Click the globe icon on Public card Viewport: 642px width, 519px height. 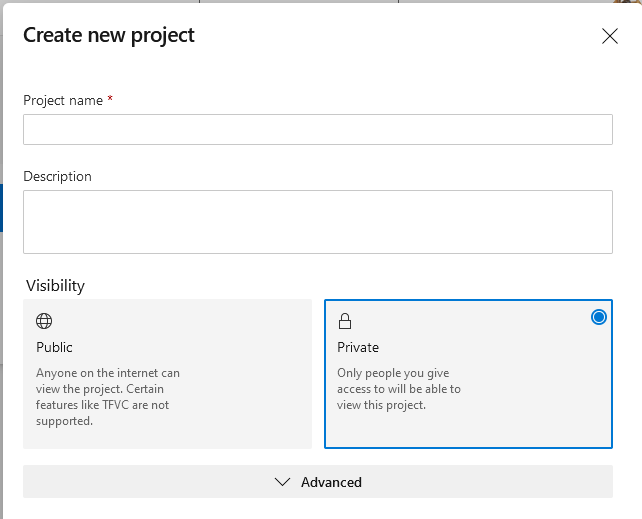coord(44,321)
